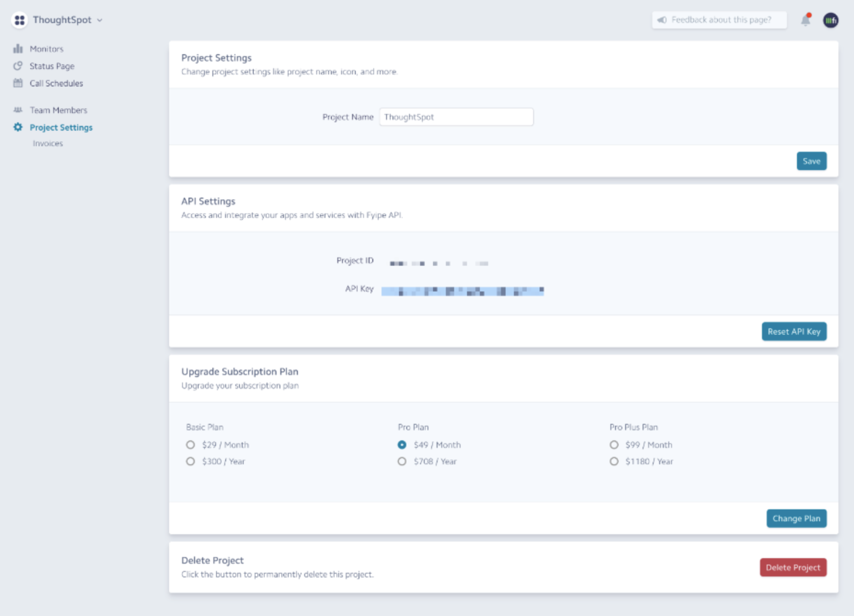The width and height of the screenshot is (854, 616).
Task: Open the user profile avatar
Action: point(831,20)
